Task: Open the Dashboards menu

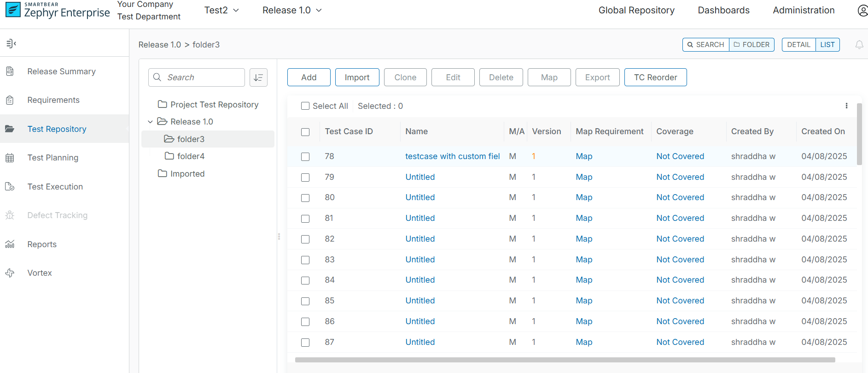Action: (723, 11)
